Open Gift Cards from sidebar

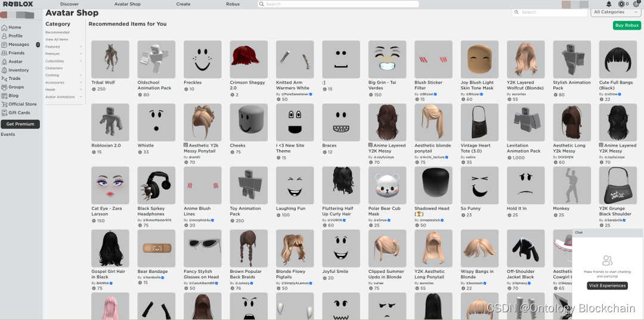click(x=16, y=113)
